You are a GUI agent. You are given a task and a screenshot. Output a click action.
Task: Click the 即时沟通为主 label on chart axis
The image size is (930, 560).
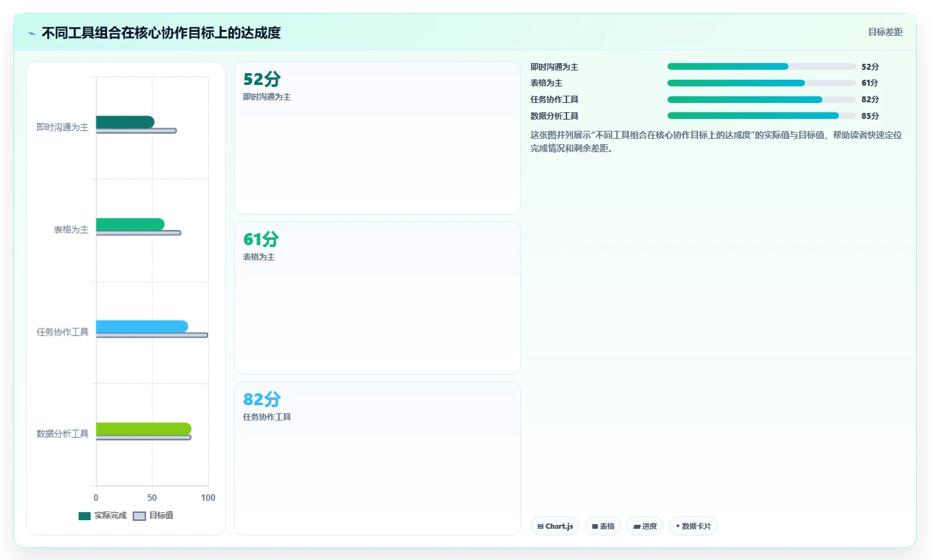coord(62,128)
